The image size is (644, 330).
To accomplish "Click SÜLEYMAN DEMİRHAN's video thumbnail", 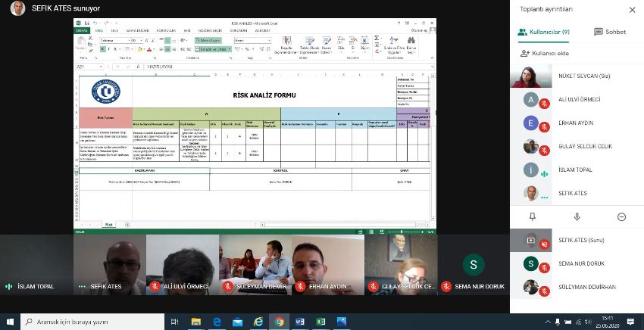I will coord(255,264).
